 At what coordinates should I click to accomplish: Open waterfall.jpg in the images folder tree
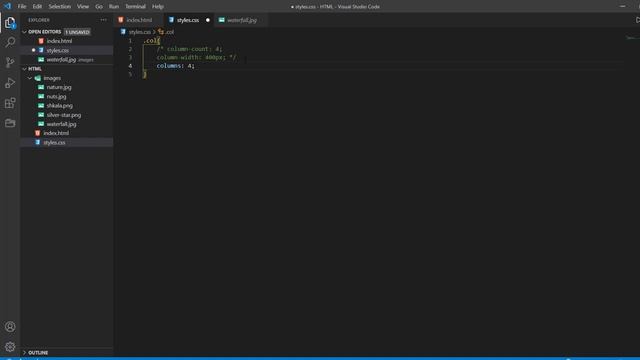(61, 124)
